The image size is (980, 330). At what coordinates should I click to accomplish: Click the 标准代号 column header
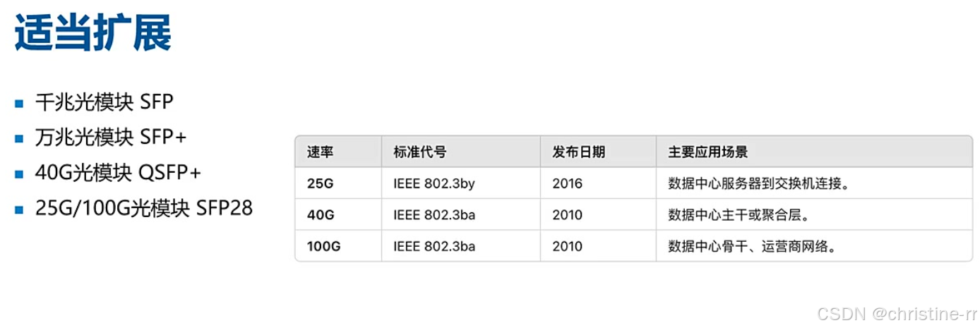[x=419, y=152]
